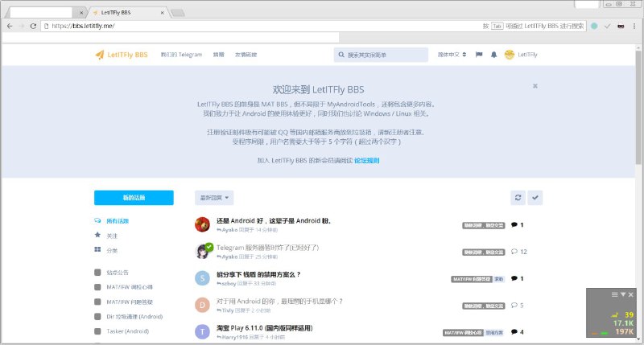Click the browser forward arrow
Viewport: 644px width, 345px height.
point(22,26)
